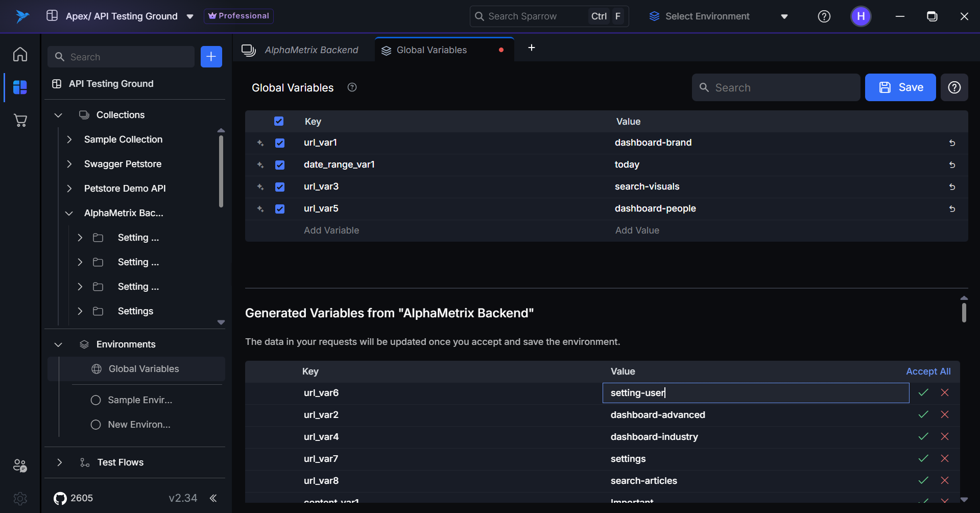This screenshot has width=980, height=513.
Task: Revert the url_var1 value with the undo icon
Action: click(x=951, y=143)
